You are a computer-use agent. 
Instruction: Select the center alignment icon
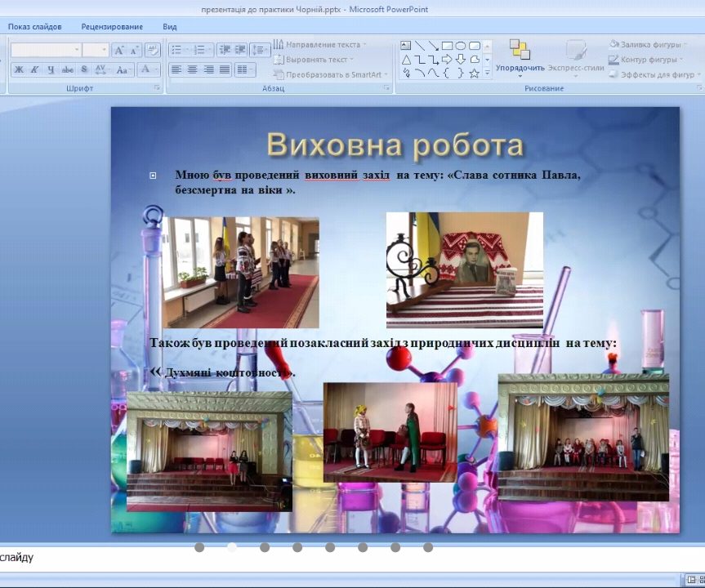193,69
